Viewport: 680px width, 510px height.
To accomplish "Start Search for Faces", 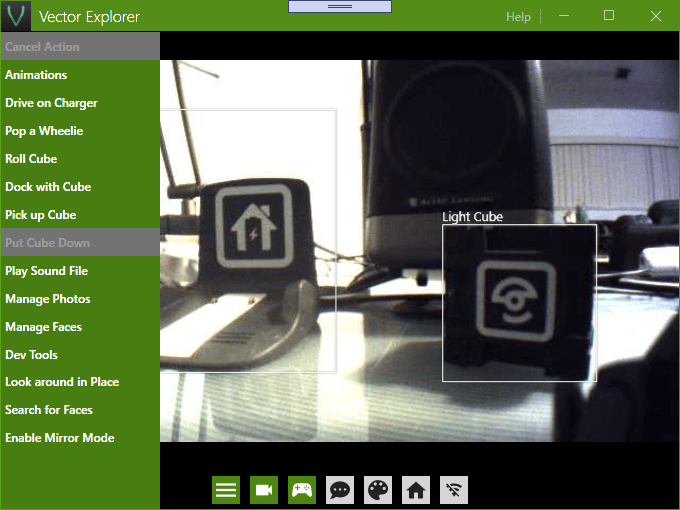I will click(x=80, y=410).
